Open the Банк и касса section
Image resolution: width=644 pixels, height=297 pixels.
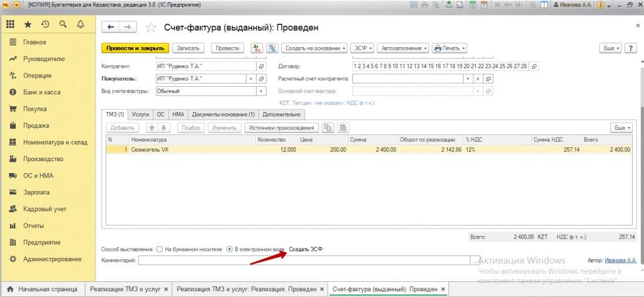pos(41,92)
